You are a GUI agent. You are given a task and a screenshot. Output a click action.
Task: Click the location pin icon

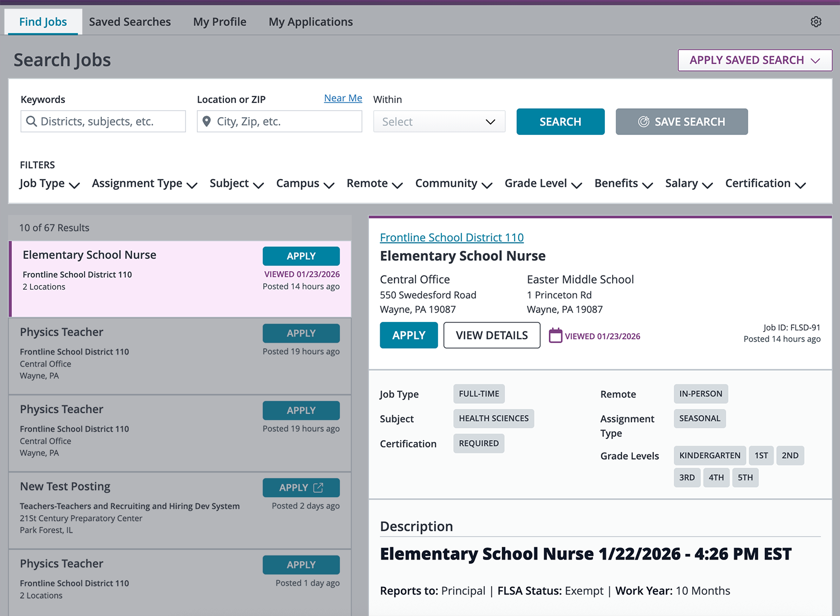click(x=207, y=122)
